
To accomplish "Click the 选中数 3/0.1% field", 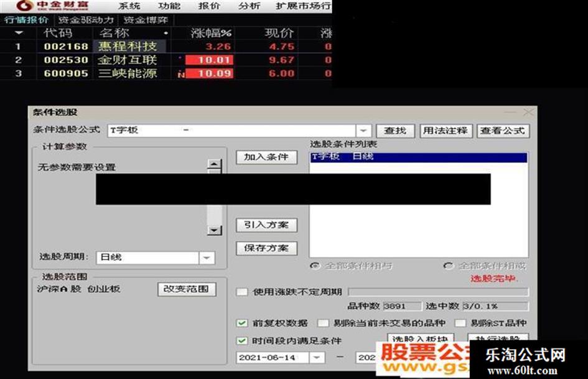I will [x=495, y=306].
